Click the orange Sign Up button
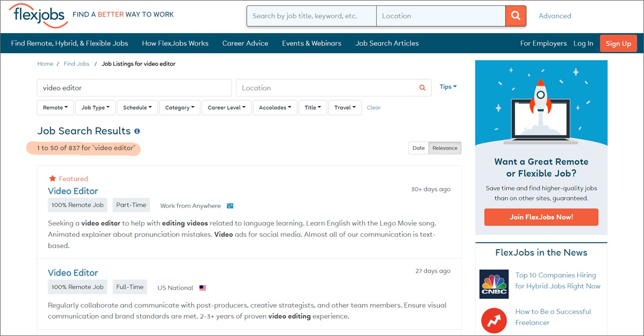The height and width of the screenshot is (336, 644). click(618, 43)
